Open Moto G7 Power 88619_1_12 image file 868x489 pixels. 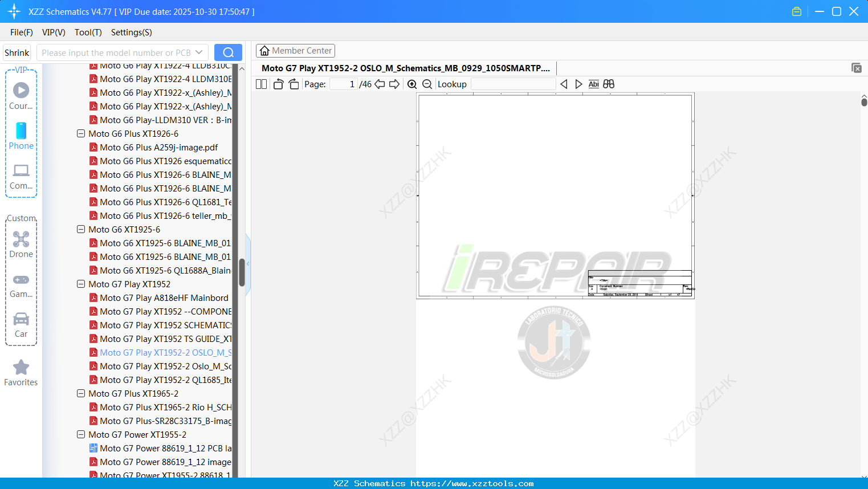coord(161,462)
